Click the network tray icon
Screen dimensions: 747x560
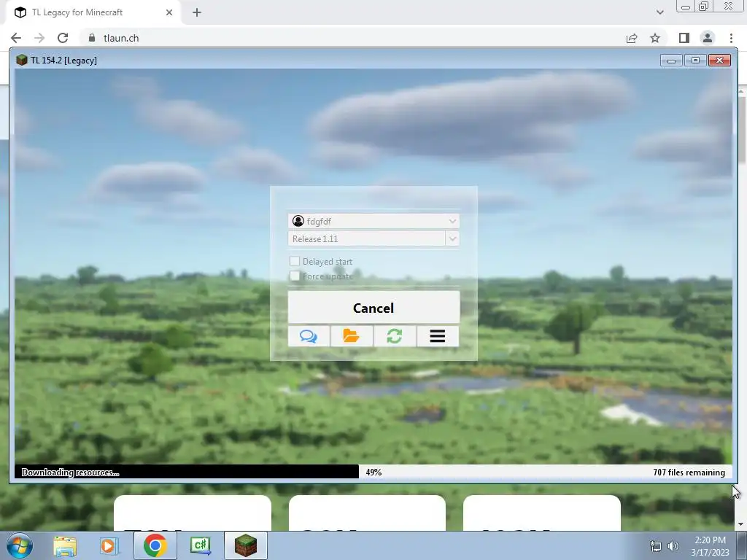pyautogui.click(x=656, y=546)
